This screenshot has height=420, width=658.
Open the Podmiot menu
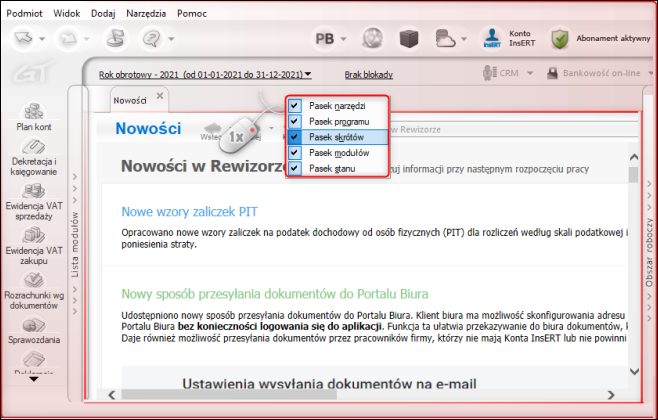point(24,13)
